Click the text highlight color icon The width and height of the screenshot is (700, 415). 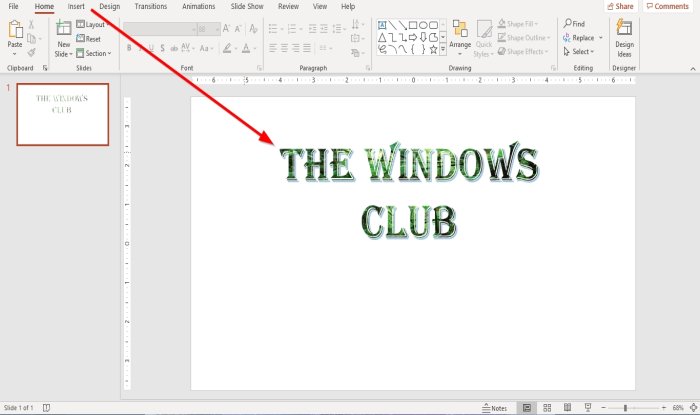227,48
